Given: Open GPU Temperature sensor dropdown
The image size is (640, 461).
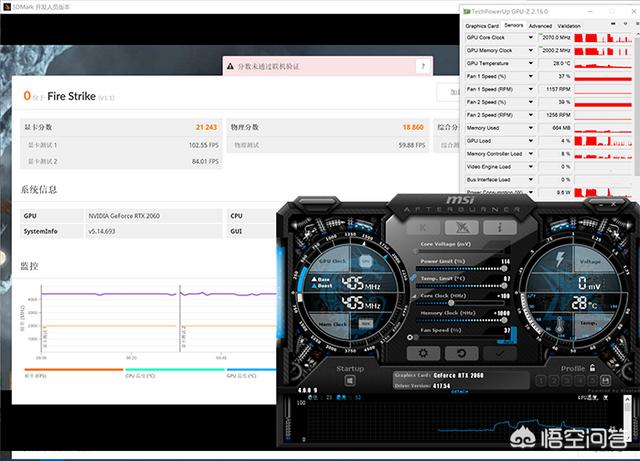Looking at the screenshot, I should [x=531, y=63].
